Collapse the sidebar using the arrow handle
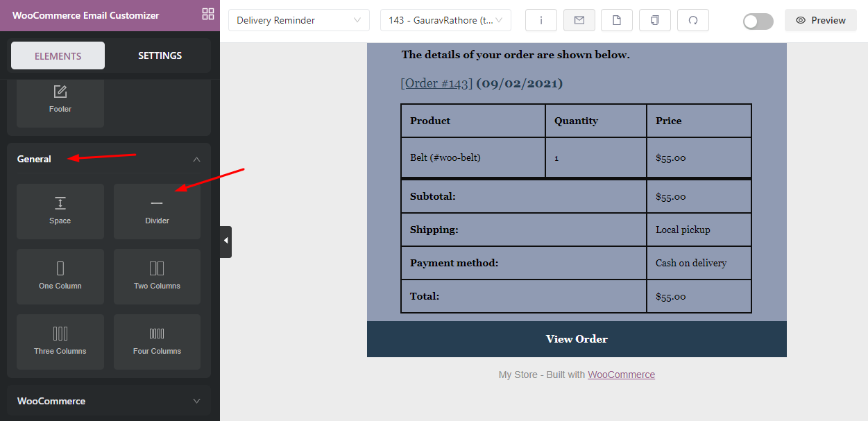Viewport: 868px width, 421px height. (225, 241)
